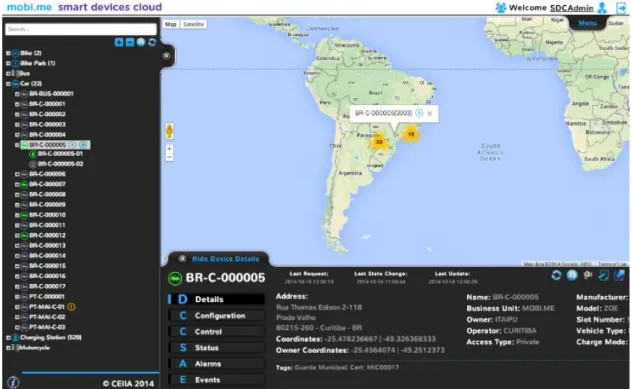
Task: Click the map cluster marker labeled 32
Action: pyautogui.click(x=379, y=142)
